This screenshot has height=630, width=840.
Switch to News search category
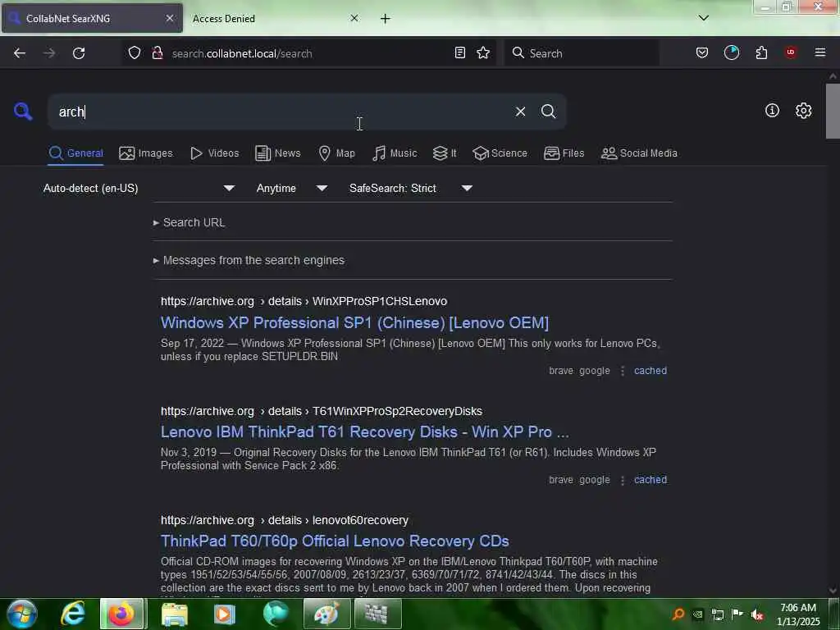click(x=277, y=153)
